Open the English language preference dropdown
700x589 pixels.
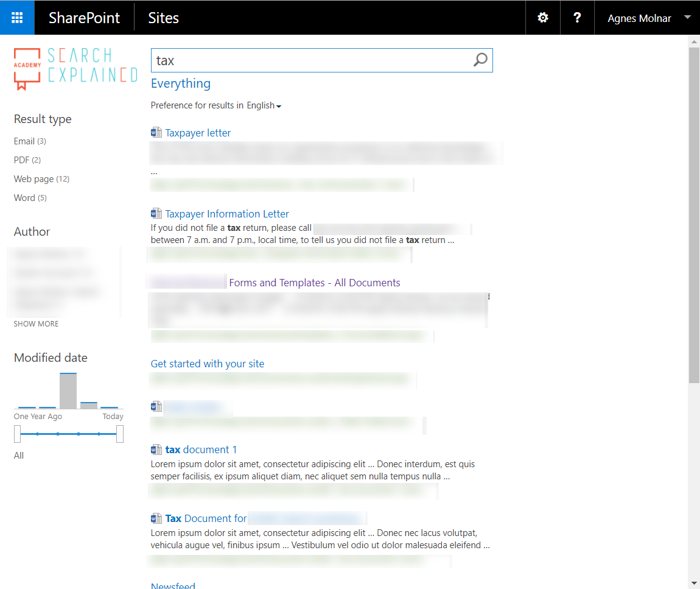pos(264,105)
